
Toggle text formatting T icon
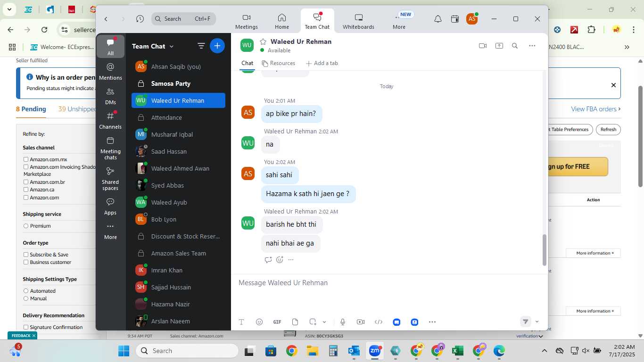point(241,322)
